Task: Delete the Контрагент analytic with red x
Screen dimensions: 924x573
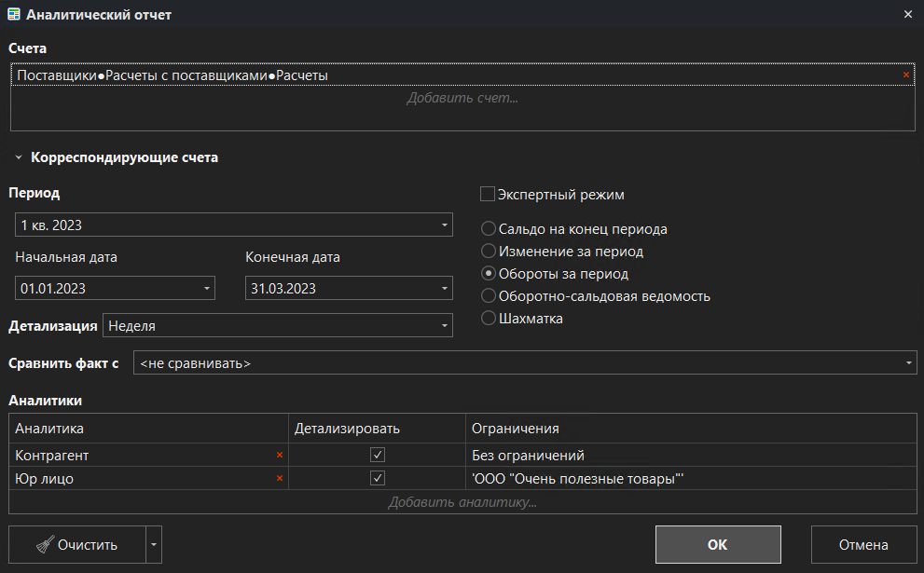Action: point(279,456)
